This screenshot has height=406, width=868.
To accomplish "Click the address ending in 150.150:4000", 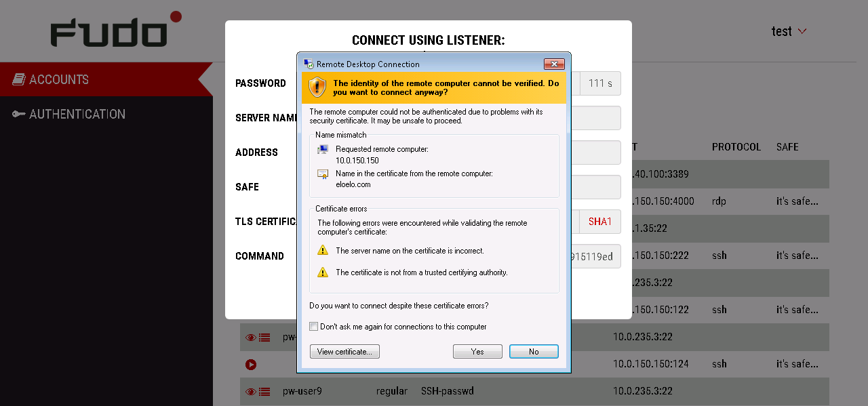I will pyautogui.click(x=662, y=201).
